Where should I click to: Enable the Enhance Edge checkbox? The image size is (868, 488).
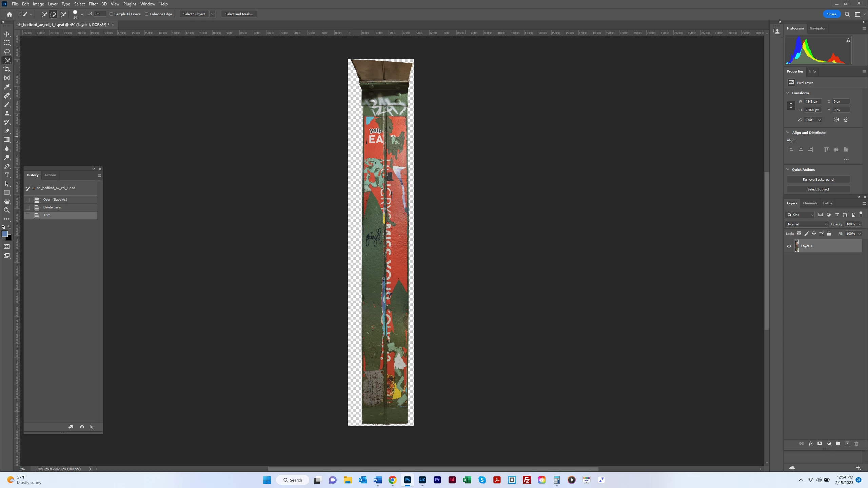coord(146,14)
